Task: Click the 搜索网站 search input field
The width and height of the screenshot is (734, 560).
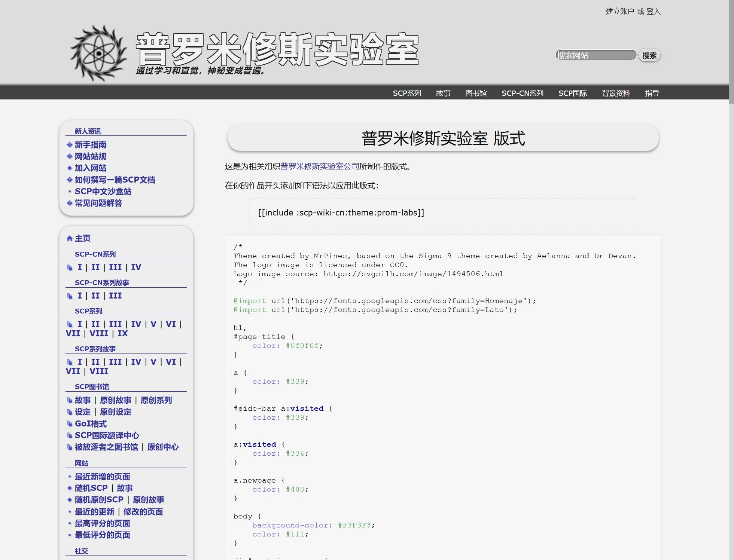Action: click(595, 55)
